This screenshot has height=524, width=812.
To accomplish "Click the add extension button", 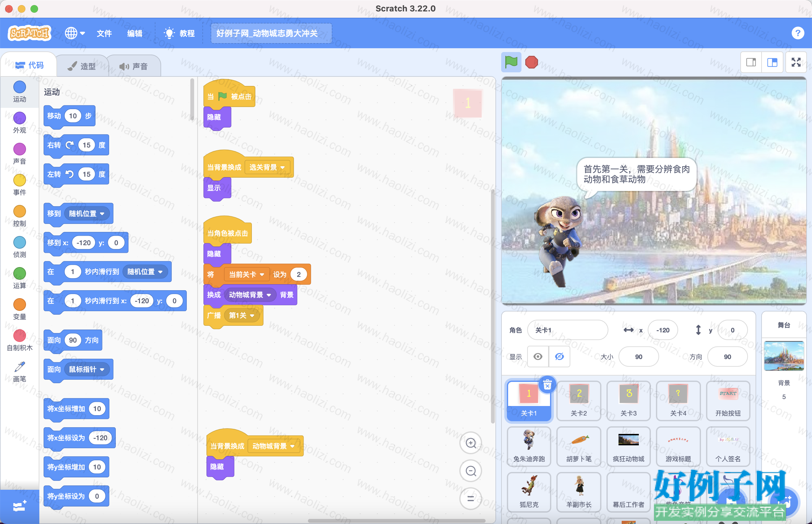I will tap(19, 507).
